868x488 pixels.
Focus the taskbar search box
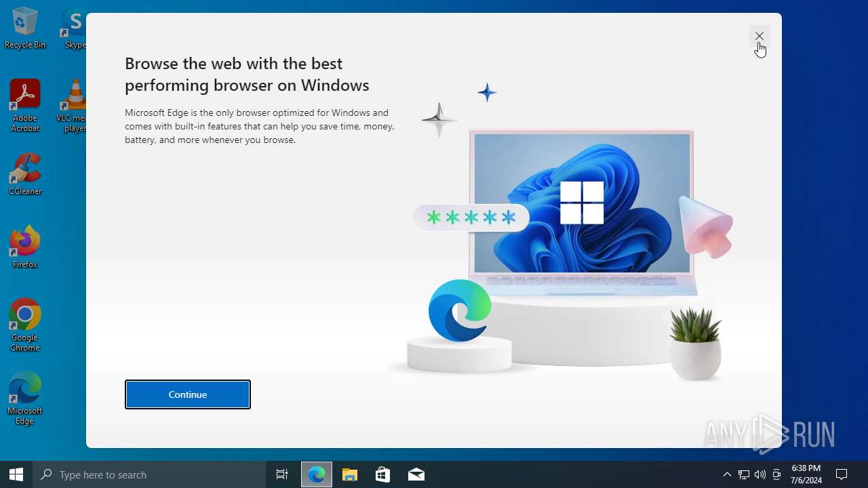pos(149,474)
